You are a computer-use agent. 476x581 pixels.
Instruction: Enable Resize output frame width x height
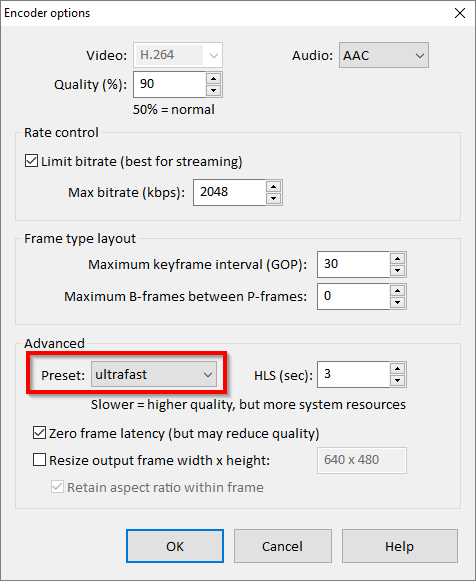(x=40, y=460)
